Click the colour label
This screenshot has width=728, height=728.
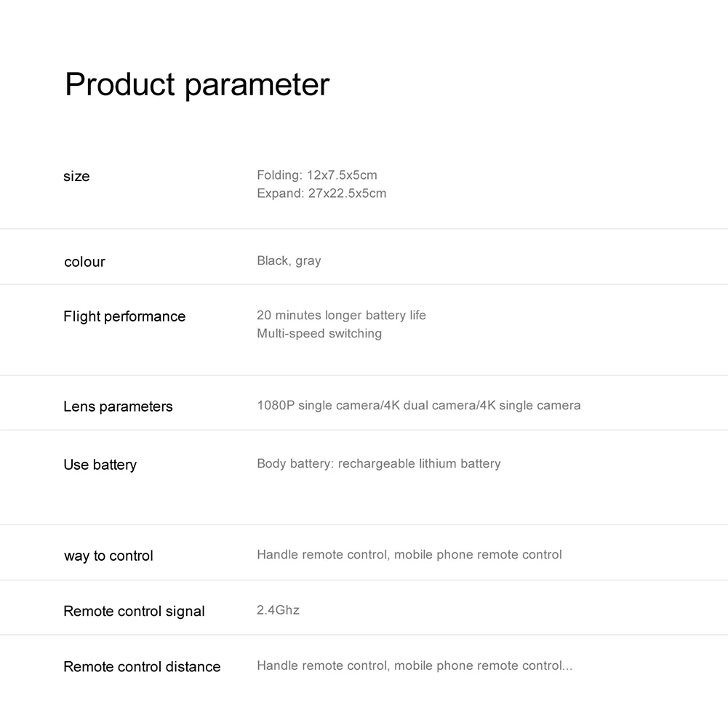84,262
